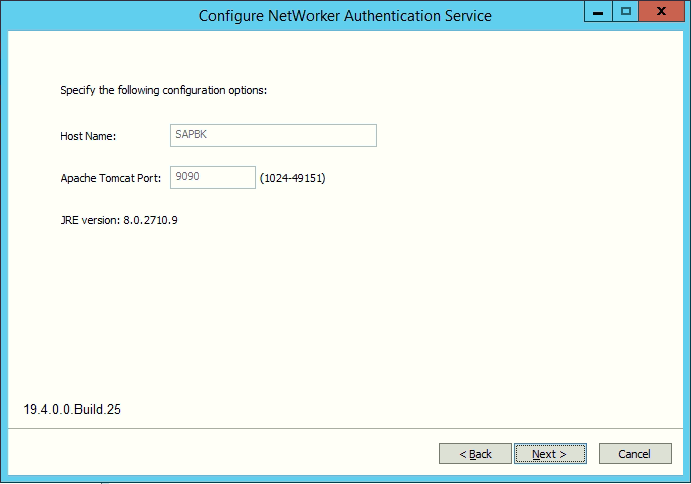Click the Next button
Viewport: 691px width, 484px height.
(549, 454)
